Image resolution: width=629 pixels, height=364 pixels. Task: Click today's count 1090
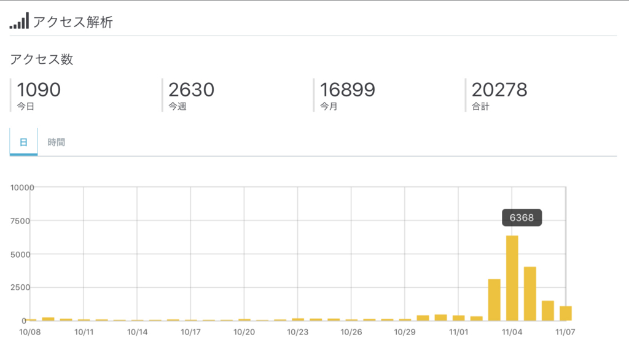[39, 90]
